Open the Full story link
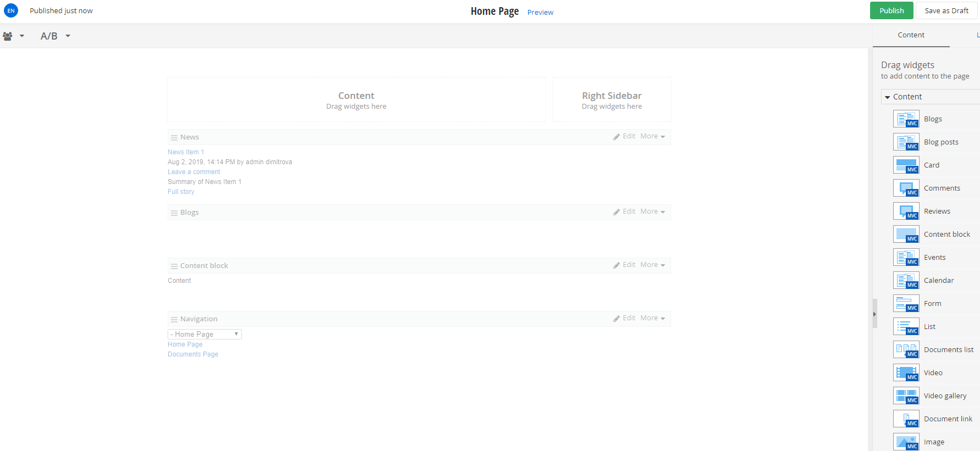This screenshot has height=451, width=980. [x=181, y=192]
